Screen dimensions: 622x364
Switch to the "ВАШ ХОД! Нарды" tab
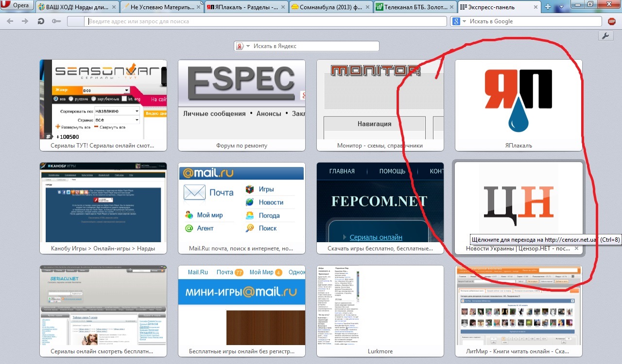point(77,7)
